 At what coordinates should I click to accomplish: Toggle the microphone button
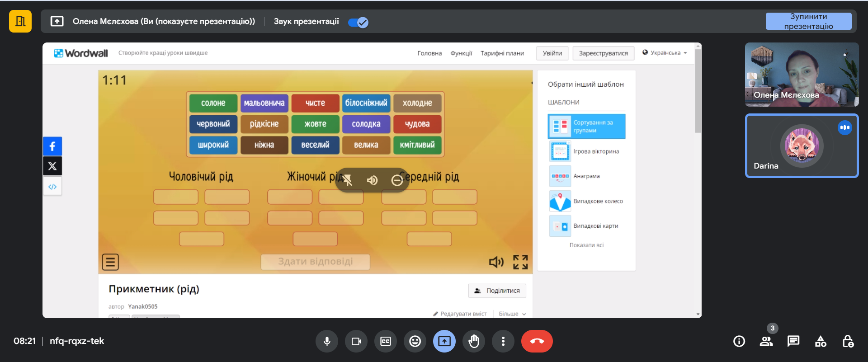[327, 341]
